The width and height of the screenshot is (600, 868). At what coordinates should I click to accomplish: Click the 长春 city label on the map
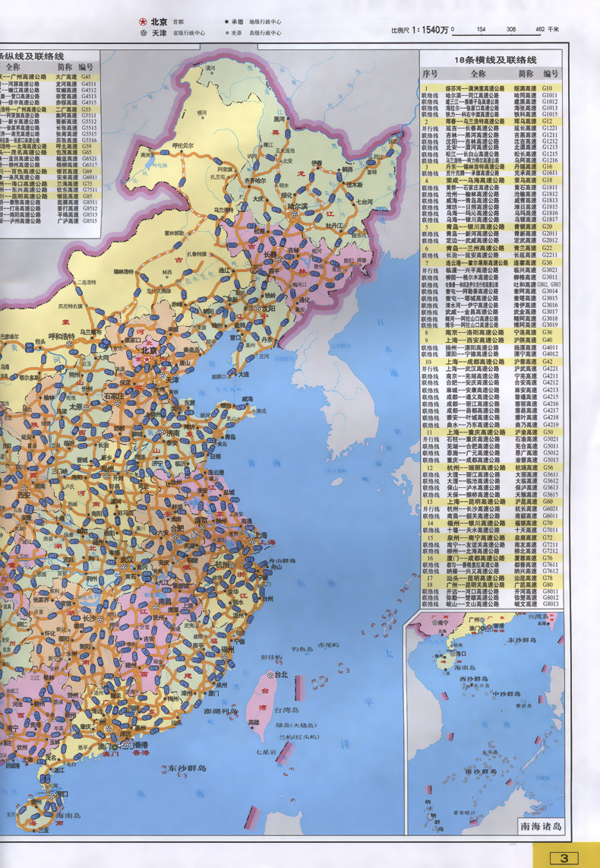point(270,255)
